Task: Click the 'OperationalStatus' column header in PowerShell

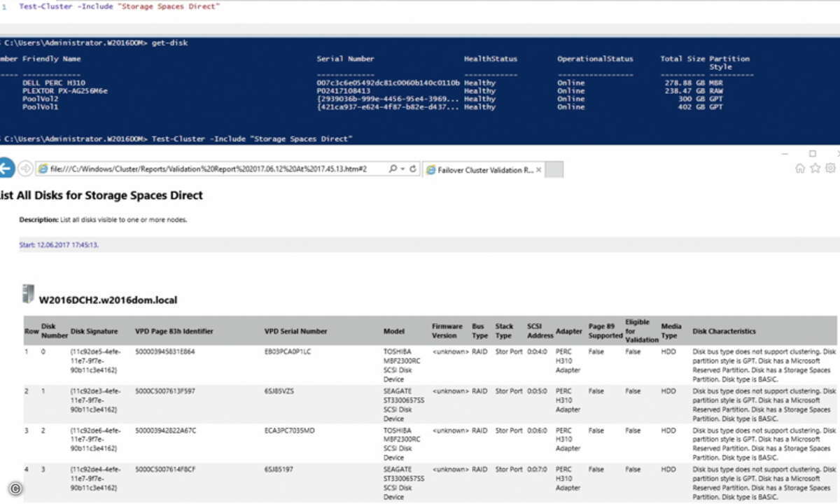Action: (595, 59)
